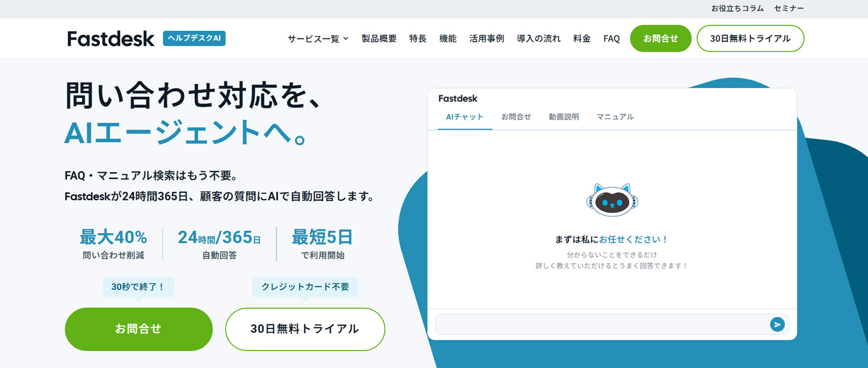Go to 活用事例 in the navigation
This screenshot has height=368, width=868.
[487, 38]
